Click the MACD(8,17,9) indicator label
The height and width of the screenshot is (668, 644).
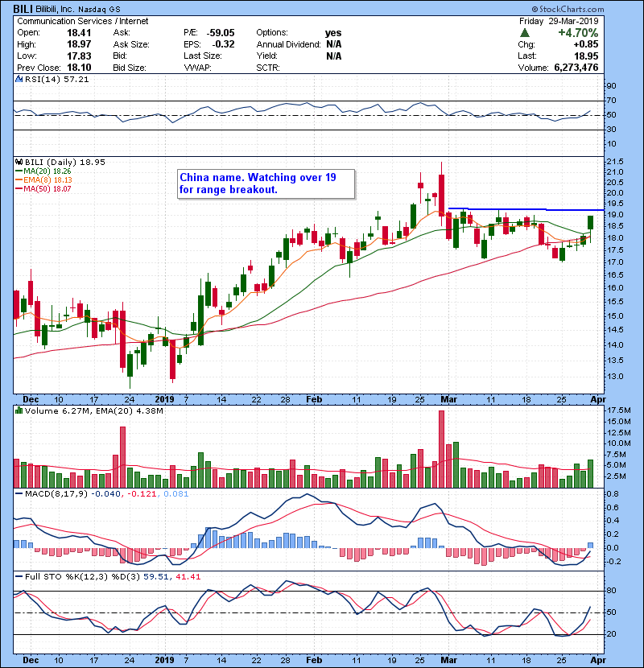coord(56,494)
